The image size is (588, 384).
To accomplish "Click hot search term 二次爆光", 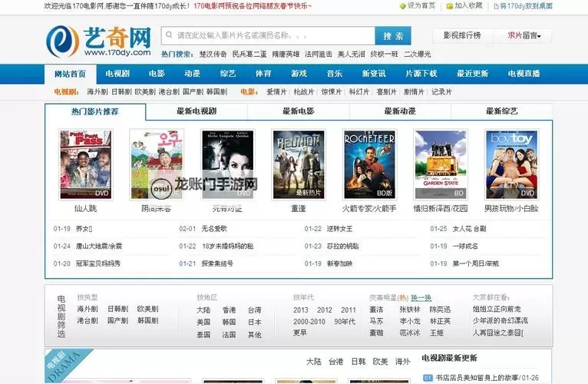I will [x=418, y=54].
